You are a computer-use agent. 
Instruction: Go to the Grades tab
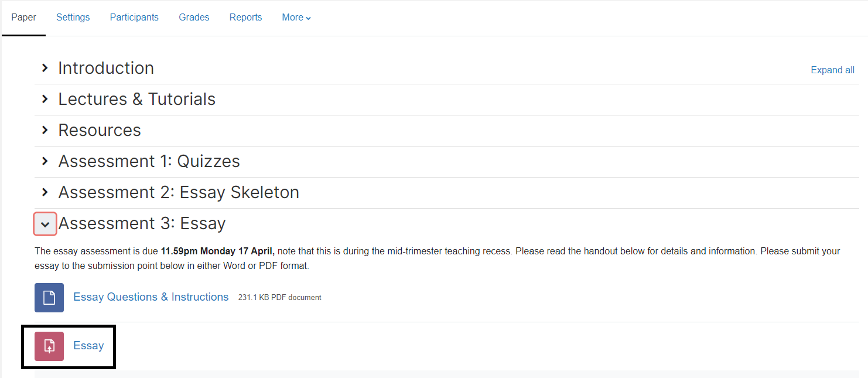pos(194,18)
